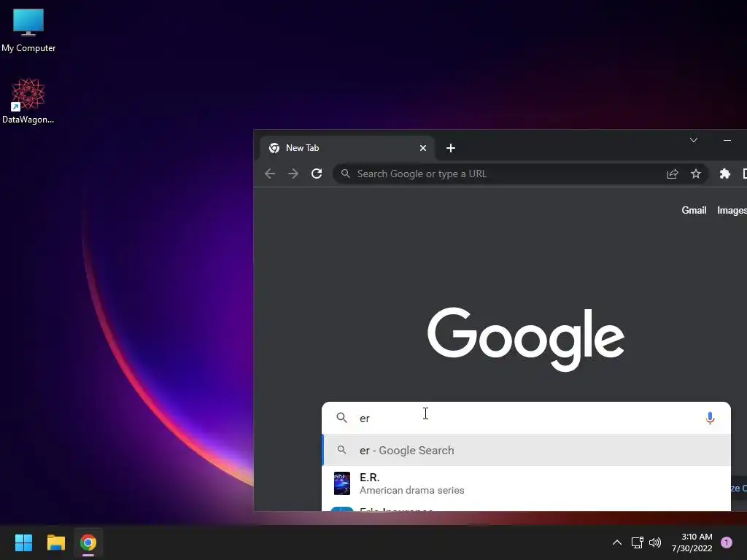Viewport: 747px width, 560px height.
Task: Focus the Chrome address bar
Action: click(x=521, y=174)
